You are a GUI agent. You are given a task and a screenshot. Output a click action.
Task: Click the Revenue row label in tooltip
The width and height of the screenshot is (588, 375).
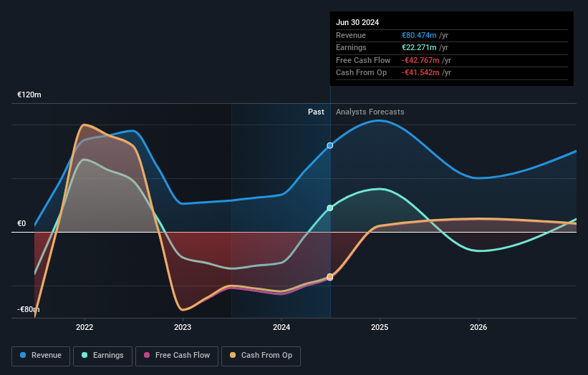[x=351, y=35]
